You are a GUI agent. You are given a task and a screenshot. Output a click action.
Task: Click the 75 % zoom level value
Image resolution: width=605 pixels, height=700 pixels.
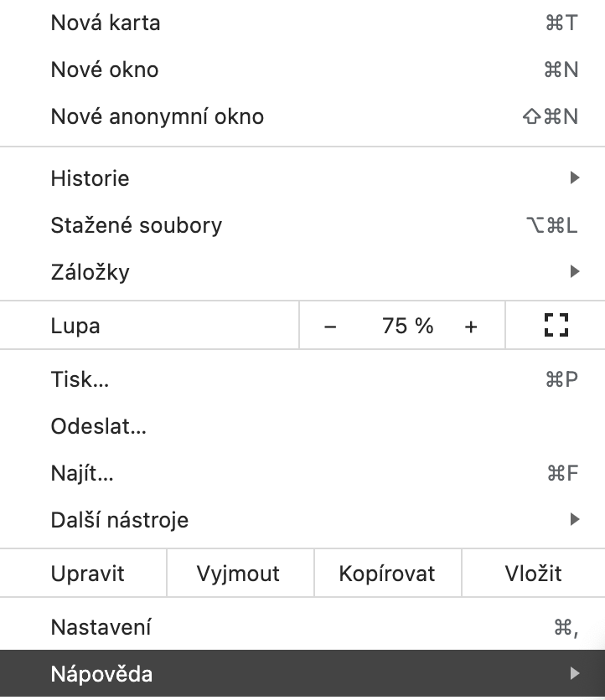408,326
